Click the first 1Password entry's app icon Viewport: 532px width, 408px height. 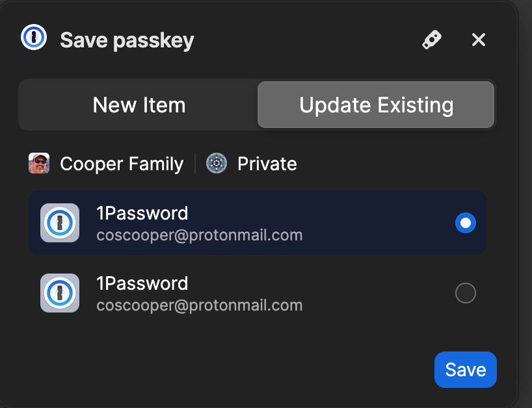(60, 223)
